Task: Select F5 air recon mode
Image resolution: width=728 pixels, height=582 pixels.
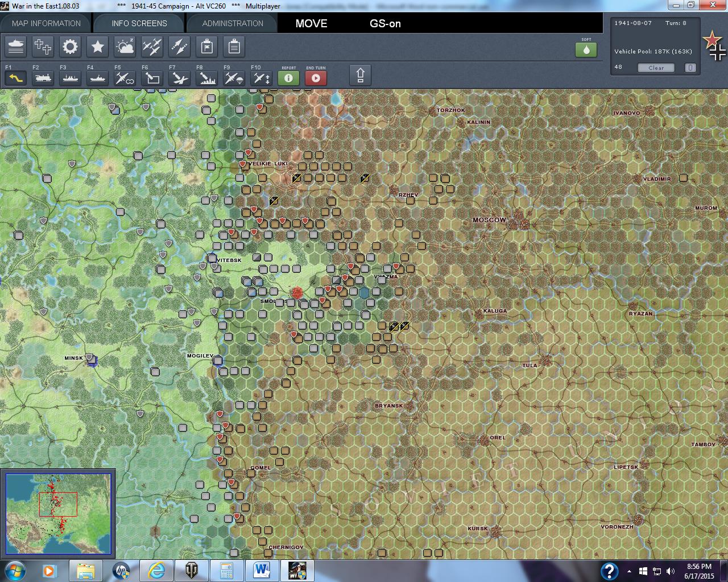Action: click(x=125, y=78)
